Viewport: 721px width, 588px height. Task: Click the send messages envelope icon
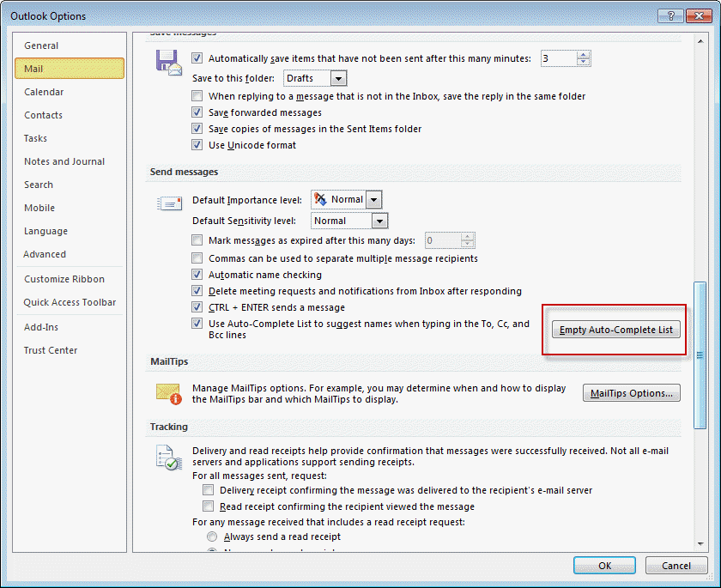(x=169, y=203)
